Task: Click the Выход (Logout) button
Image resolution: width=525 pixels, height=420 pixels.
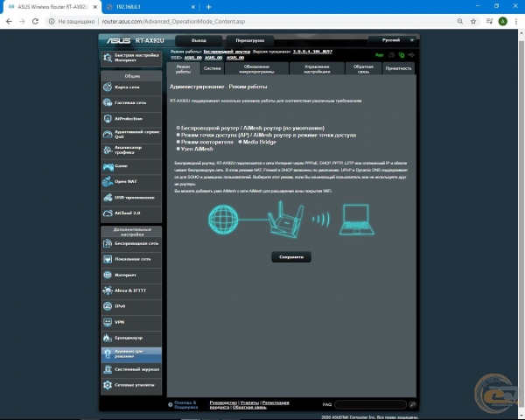Action: tap(199, 40)
